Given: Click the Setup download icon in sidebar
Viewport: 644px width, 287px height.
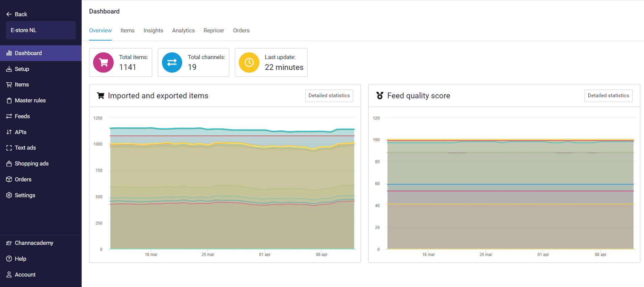Looking at the screenshot, I should coord(9,69).
